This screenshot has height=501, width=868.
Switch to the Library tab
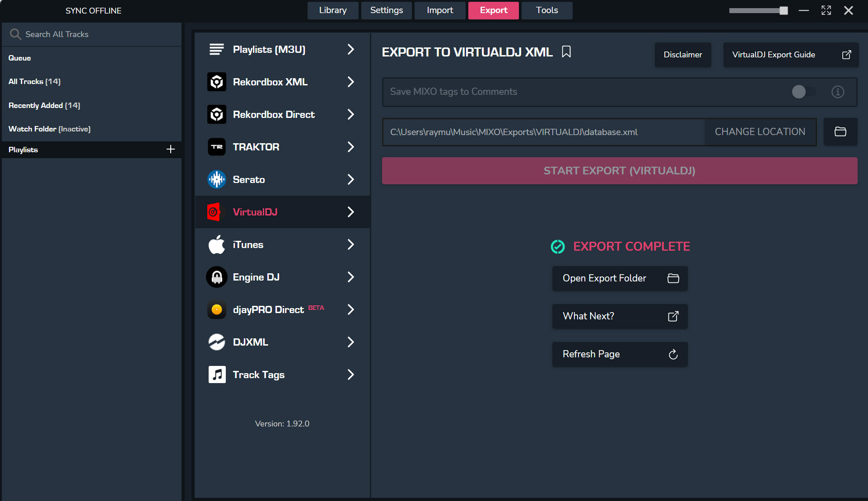(x=333, y=10)
